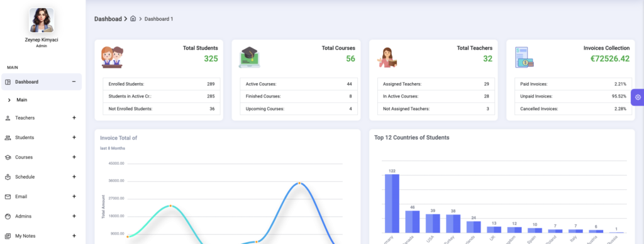
Task: Click the Teachers person icon in sidebar
Action: (x=8, y=118)
